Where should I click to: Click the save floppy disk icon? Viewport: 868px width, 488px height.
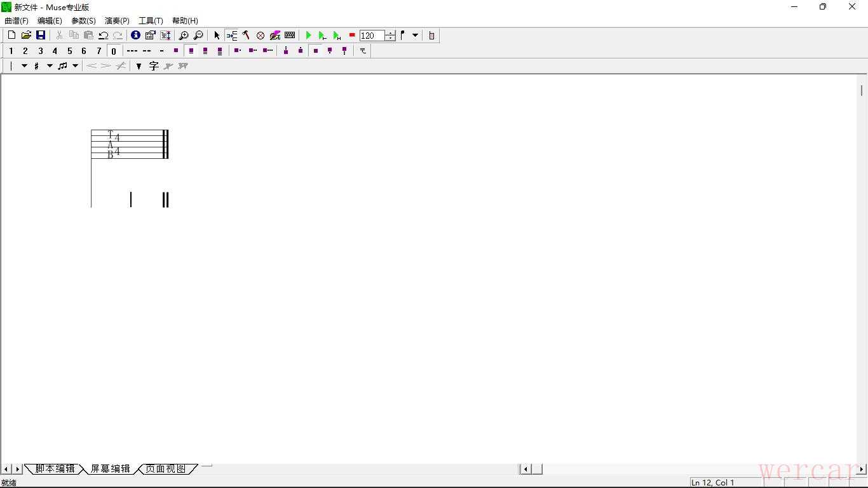pos(41,36)
